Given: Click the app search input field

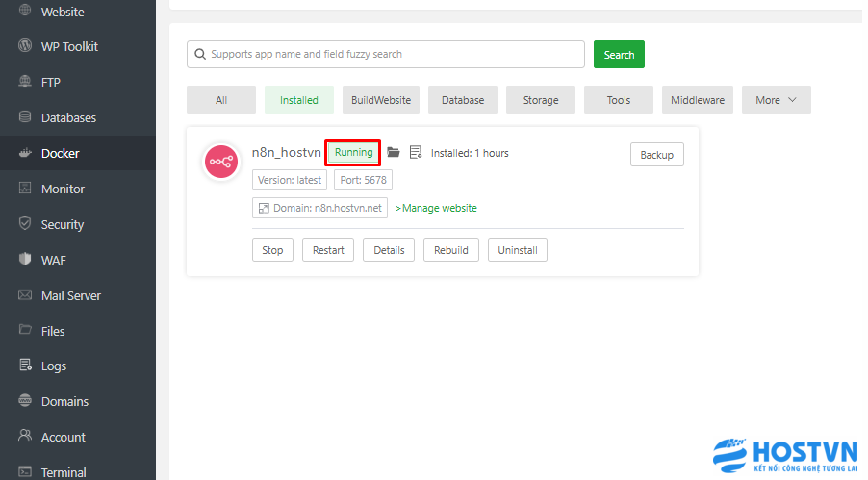Looking at the screenshot, I should pyautogui.click(x=386, y=54).
